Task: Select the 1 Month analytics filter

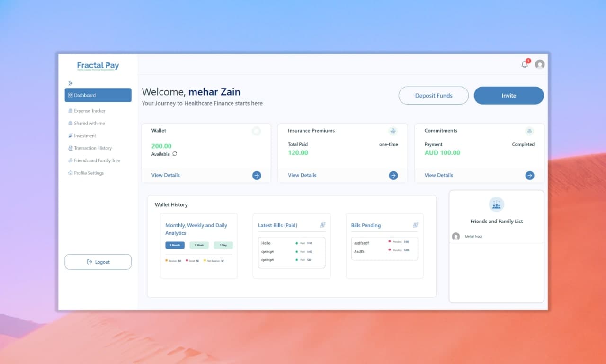Action: pyautogui.click(x=175, y=245)
